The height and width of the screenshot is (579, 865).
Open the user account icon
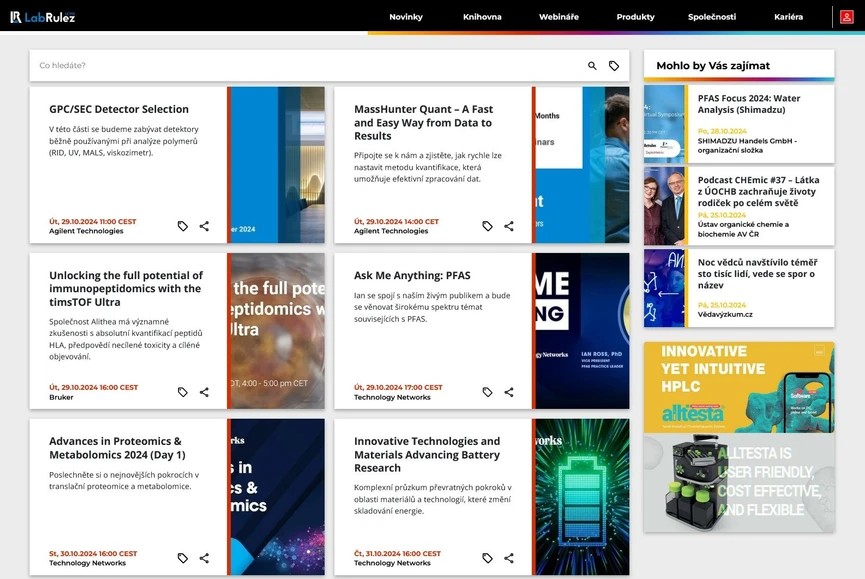point(846,17)
